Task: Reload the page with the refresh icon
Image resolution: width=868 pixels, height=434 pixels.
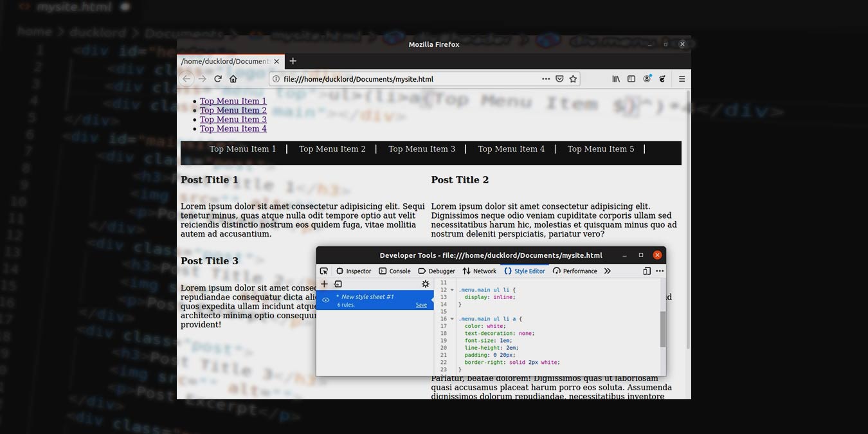Action: tap(218, 78)
